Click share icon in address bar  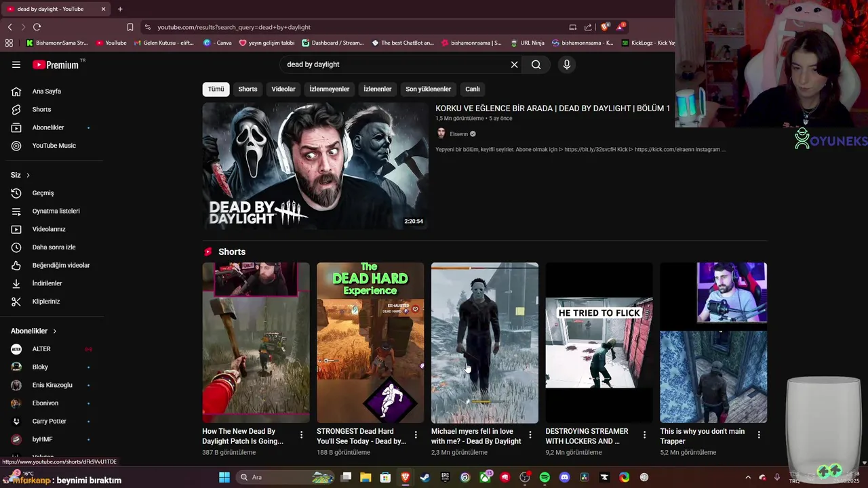(x=587, y=27)
